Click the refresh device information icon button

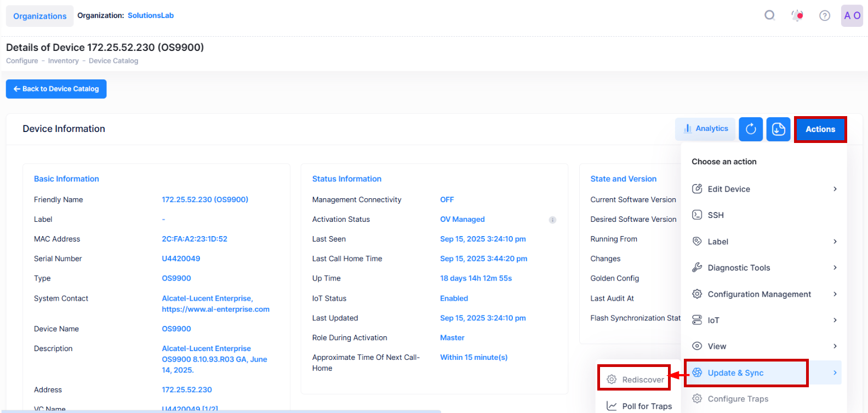[751, 129]
